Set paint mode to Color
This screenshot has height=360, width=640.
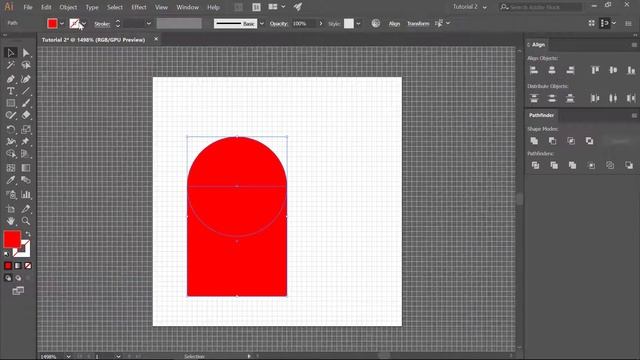tap(8, 266)
